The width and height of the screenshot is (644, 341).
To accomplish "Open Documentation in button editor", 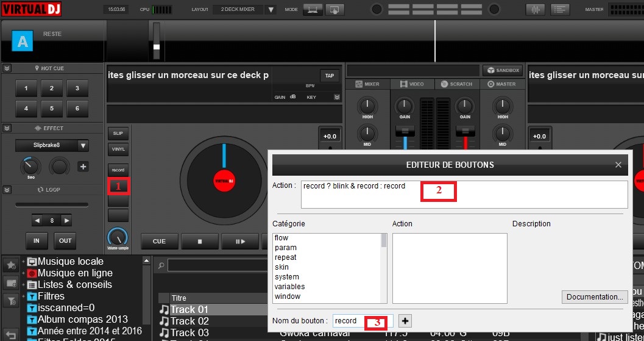I will 594,296.
